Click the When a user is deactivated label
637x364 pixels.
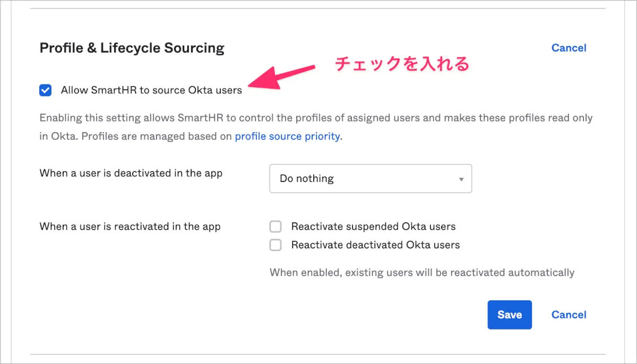point(131,174)
